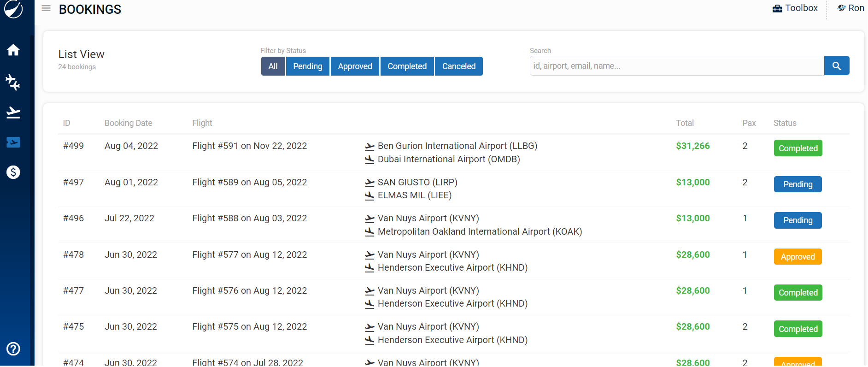Click the Booking Date column header

[129, 123]
